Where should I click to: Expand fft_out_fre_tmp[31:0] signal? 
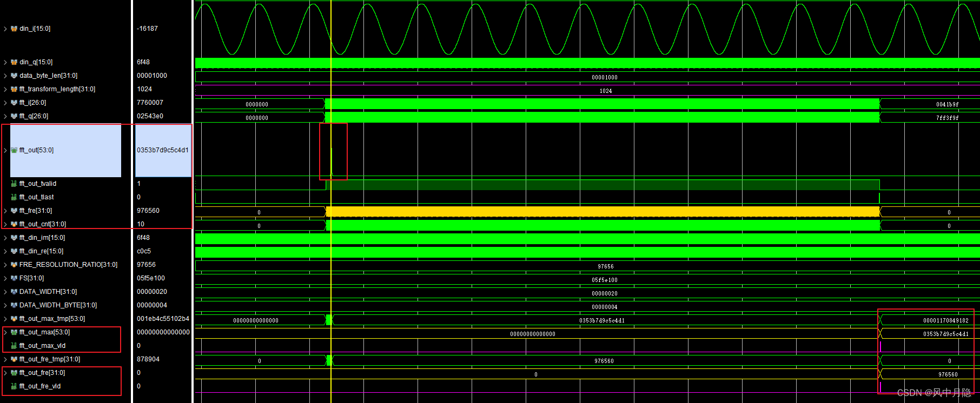pyautogui.click(x=5, y=359)
